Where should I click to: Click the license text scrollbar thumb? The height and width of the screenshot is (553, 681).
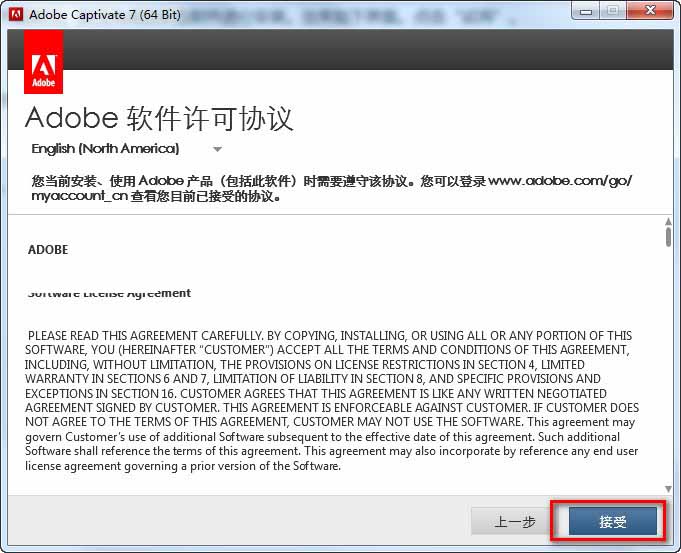pos(668,237)
